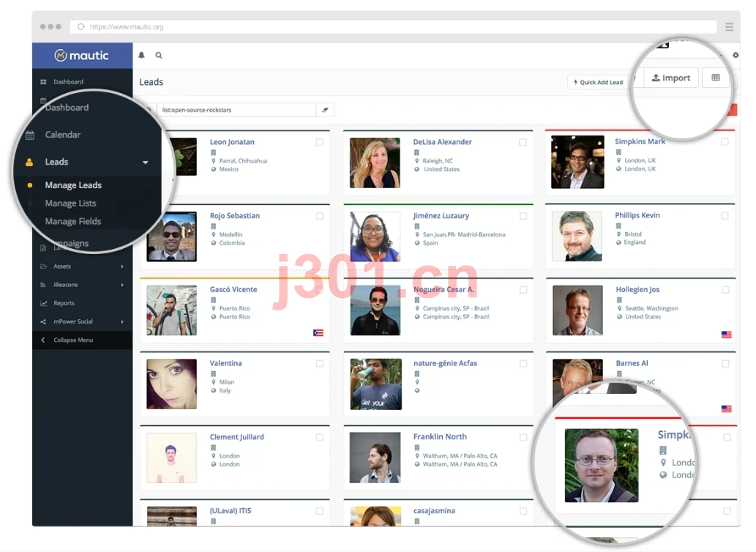The image size is (756, 552).
Task: Click US flag on Hollegien Jos card
Action: point(726,334)
